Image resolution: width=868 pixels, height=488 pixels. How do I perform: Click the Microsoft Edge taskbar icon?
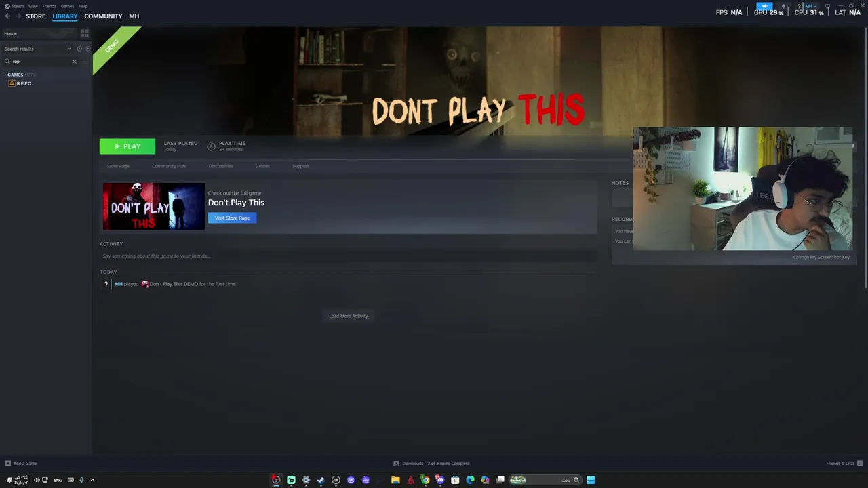point(470,480)
